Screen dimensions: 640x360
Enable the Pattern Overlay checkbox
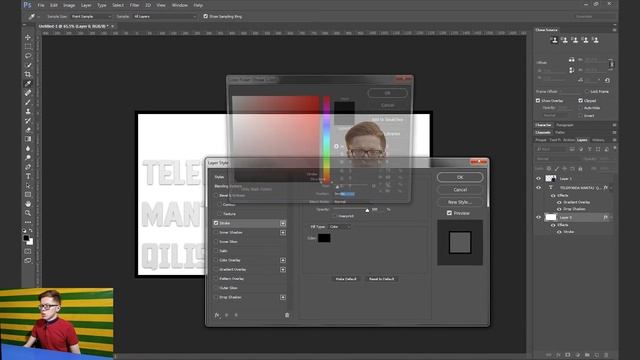216,279
